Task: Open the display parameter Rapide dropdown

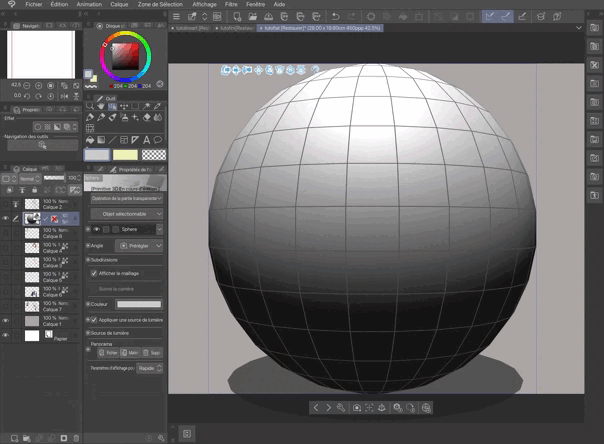Action: pyautogui.click(x=150, y=367)
